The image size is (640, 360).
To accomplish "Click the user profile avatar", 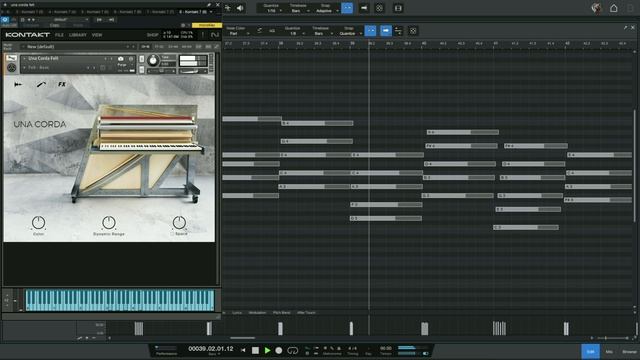I will tap(596, 8).
